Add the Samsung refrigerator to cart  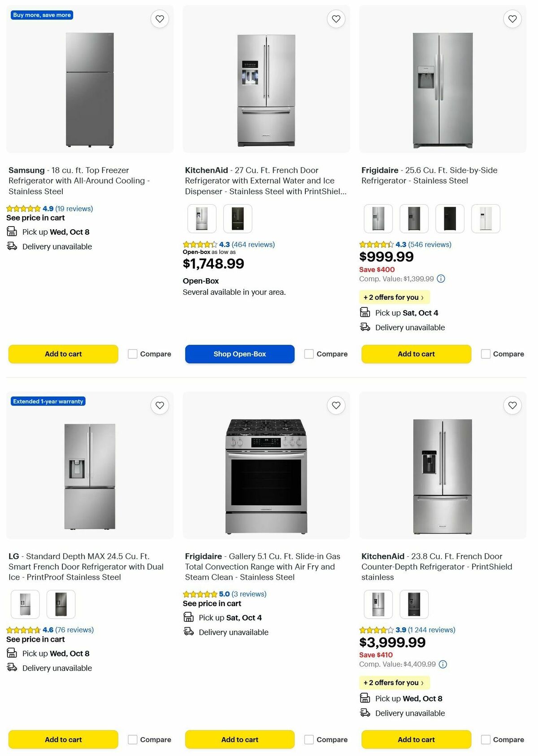63,354
